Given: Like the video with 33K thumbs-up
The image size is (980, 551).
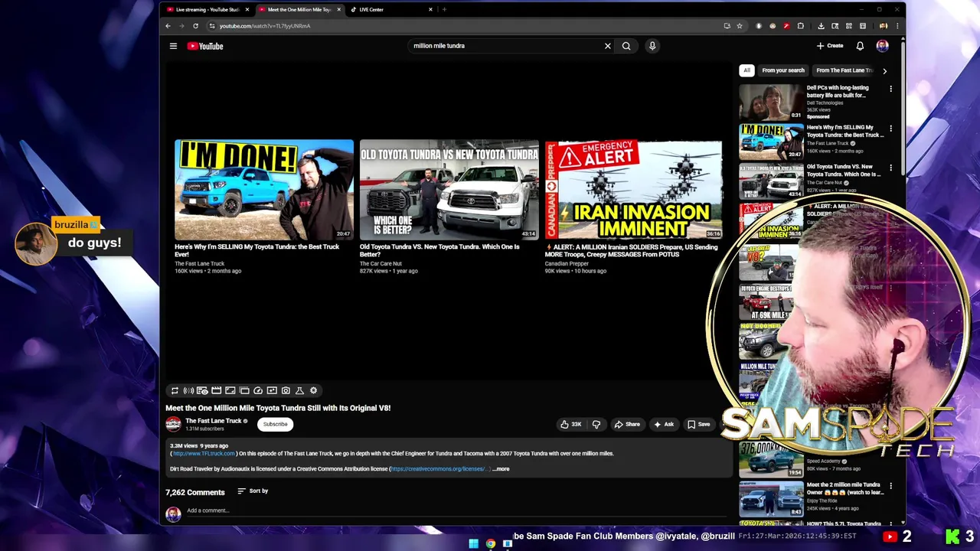Looking at the screenshot, I should [571, 424].
